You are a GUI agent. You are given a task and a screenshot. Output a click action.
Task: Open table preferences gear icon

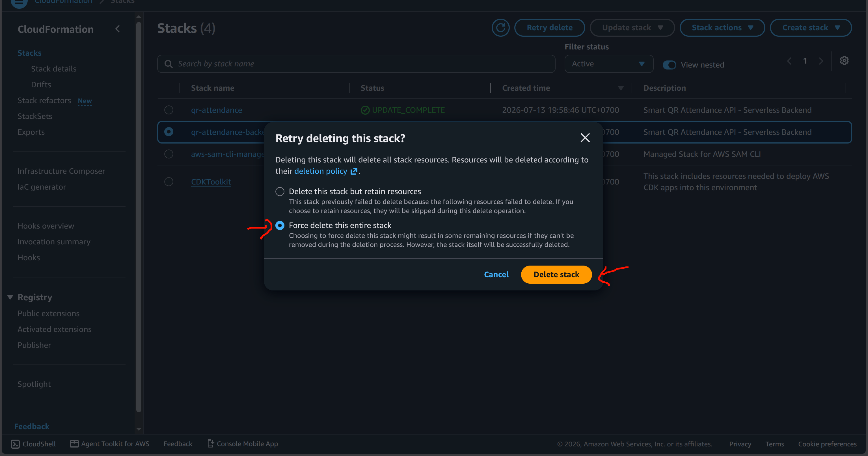[844, 61]
